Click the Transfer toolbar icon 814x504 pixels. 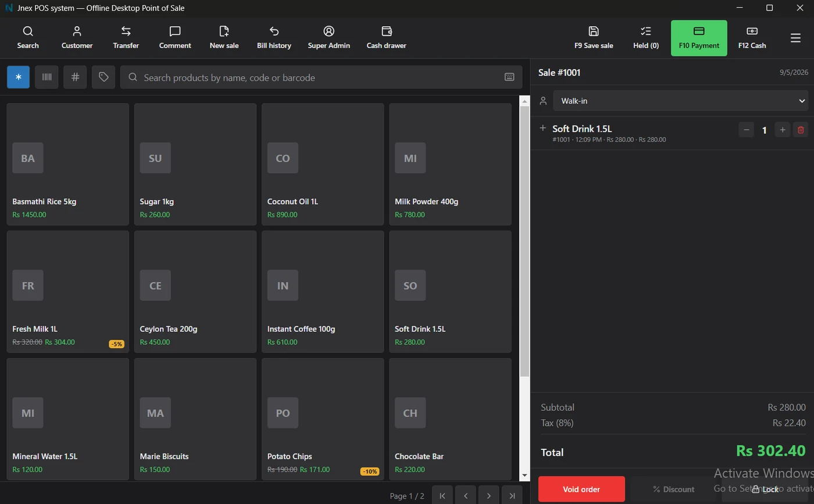pyautogui.click(x=126, y=38)
